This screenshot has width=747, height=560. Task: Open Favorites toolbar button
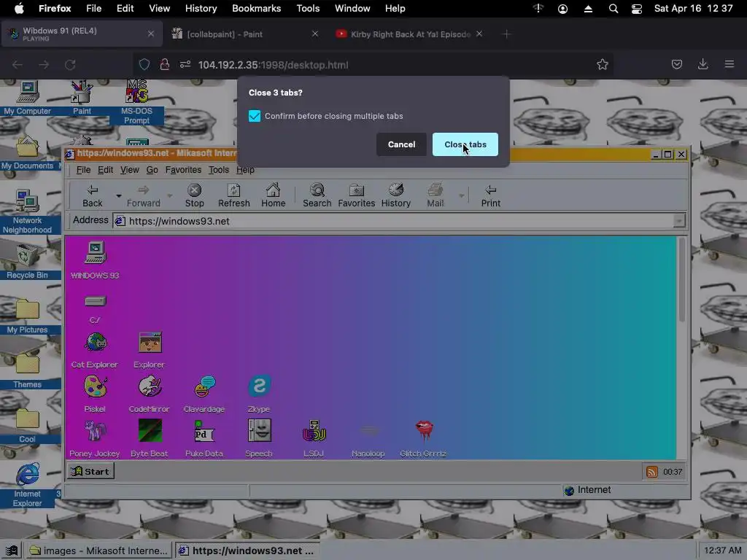click(356, 196)
